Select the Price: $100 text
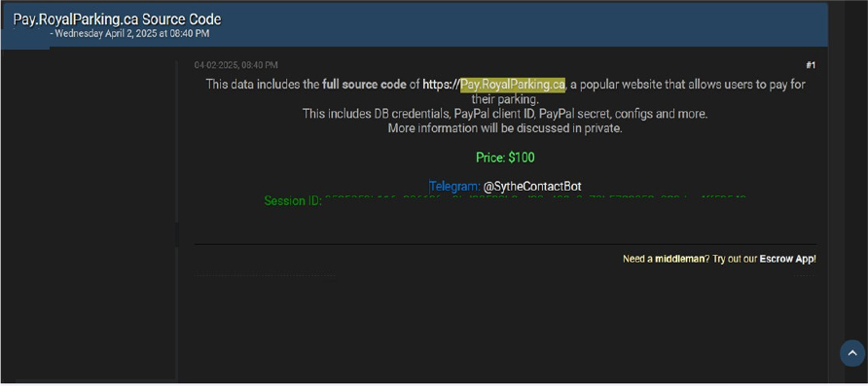868x386 pixels. click(x=505, y=158)
